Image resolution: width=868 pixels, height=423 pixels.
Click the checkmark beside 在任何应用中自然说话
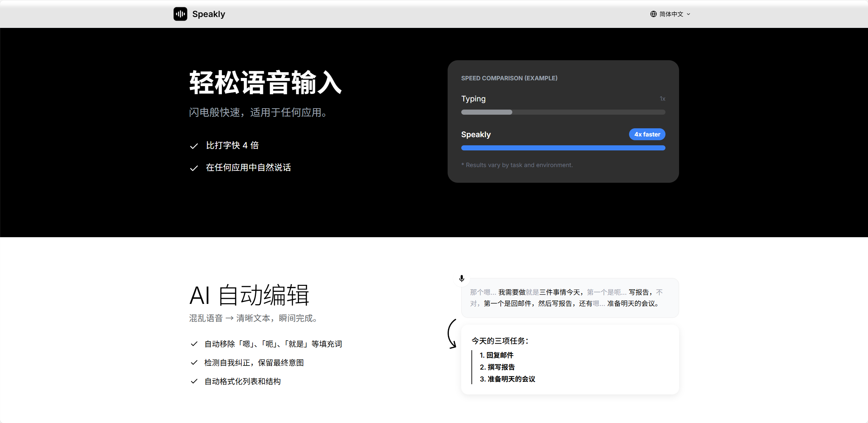click(194, 168)
